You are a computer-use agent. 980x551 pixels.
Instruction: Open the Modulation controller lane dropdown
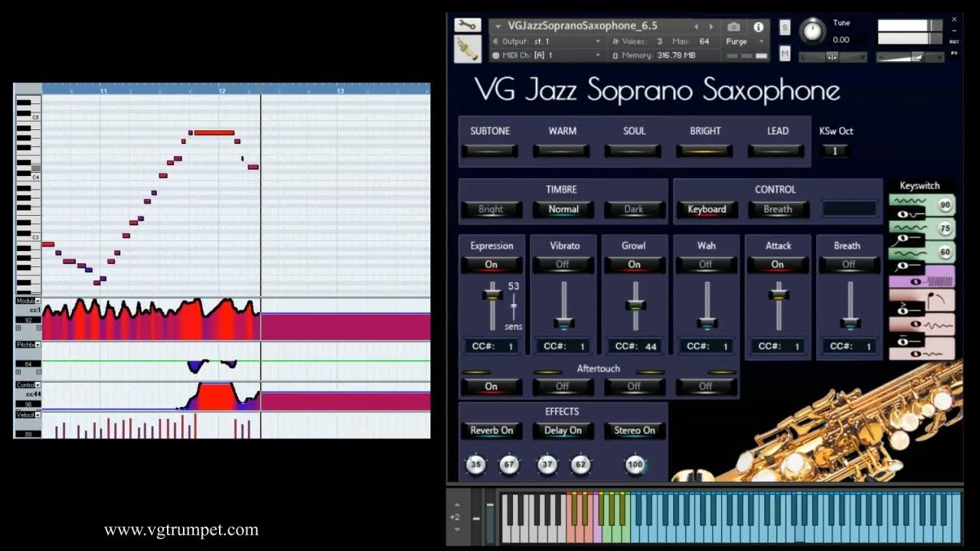[x=38, y=302]
